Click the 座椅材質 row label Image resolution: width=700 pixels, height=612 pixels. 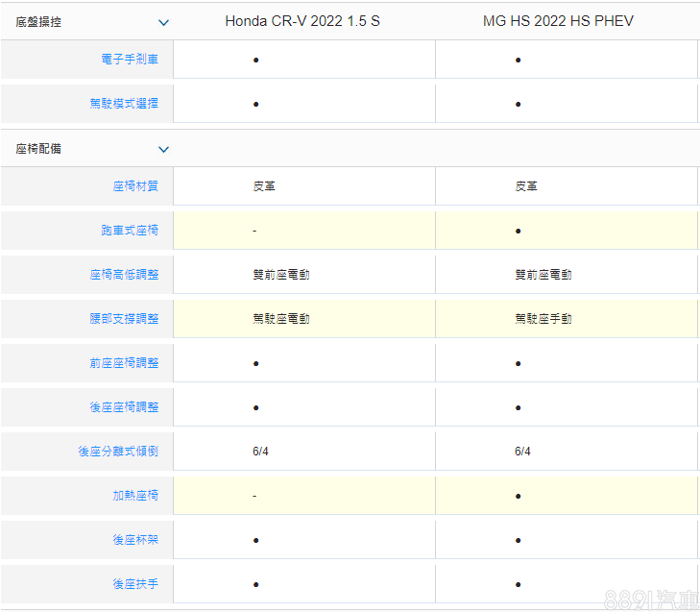point(135,186)
